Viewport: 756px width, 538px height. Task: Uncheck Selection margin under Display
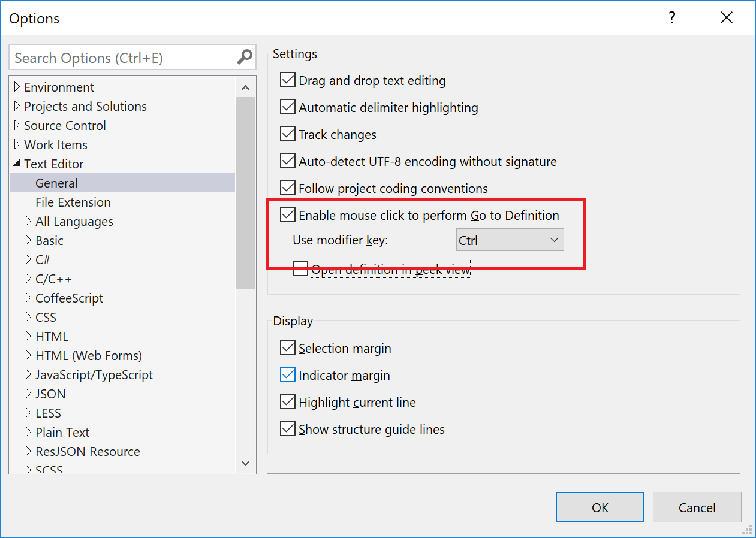point(288,347)
